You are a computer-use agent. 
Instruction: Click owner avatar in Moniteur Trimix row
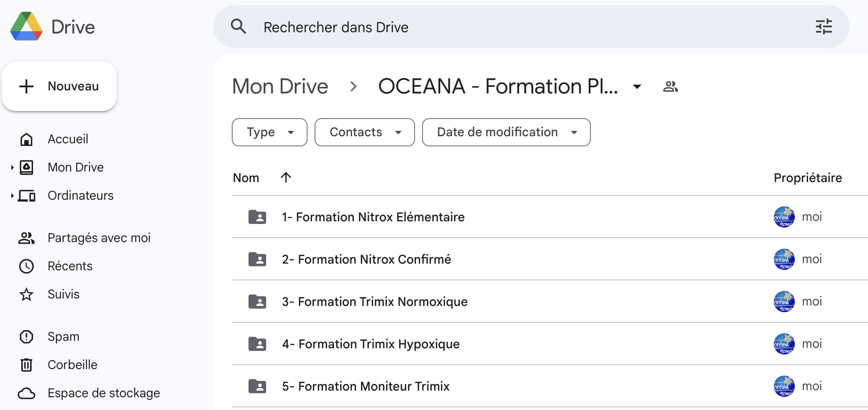(784, 386)
